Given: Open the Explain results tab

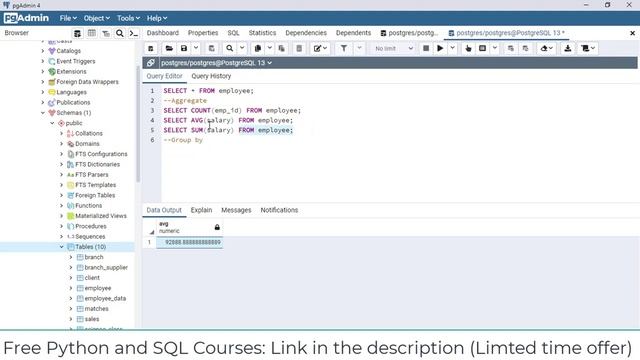Looking at the screenshot, I should [x=201, y=210].
